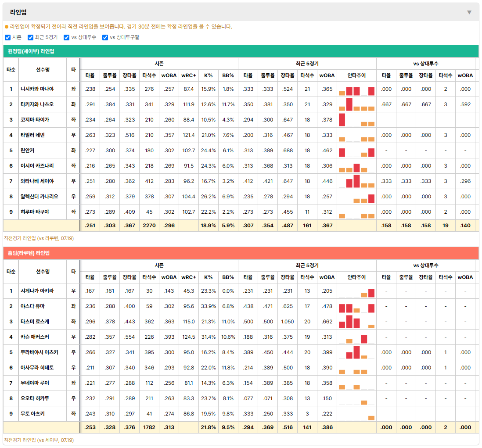Image resolution: width=482 pixels, height=448 pixels.
Task: Click hit trend chart for 타키자와 나츠오
Action: [x=356, y=104]
